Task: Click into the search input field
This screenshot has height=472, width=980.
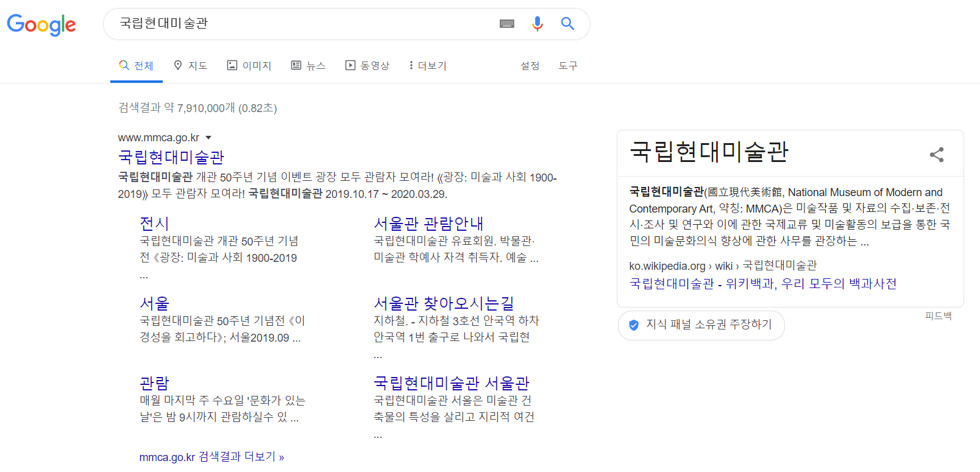Action: click(305, 24)
